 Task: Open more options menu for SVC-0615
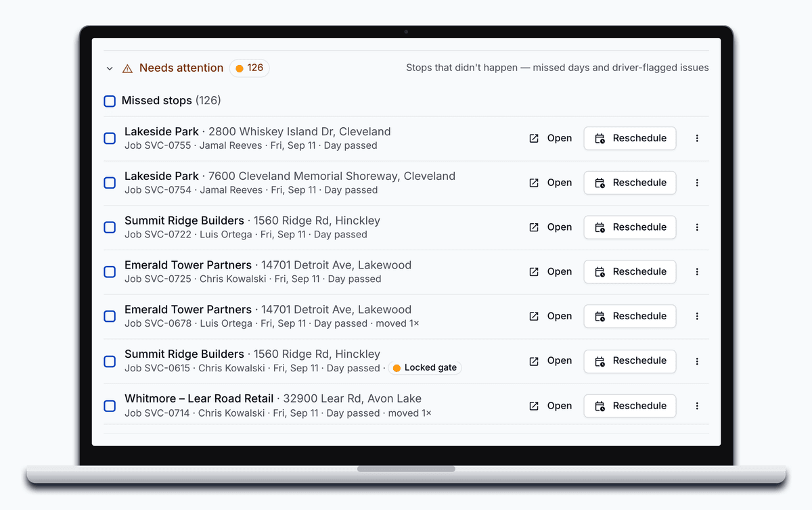click(697, 361)
